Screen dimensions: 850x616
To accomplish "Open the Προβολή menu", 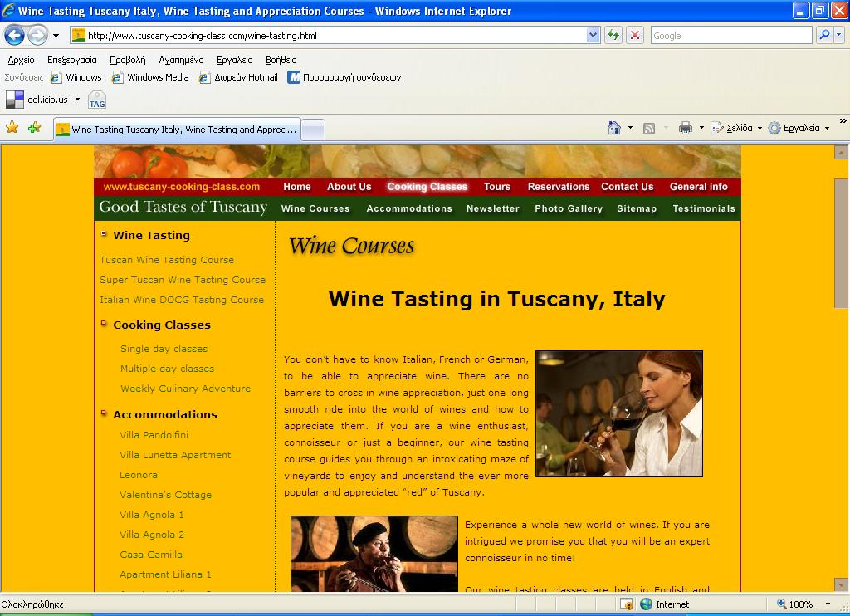I will (127, 60).
